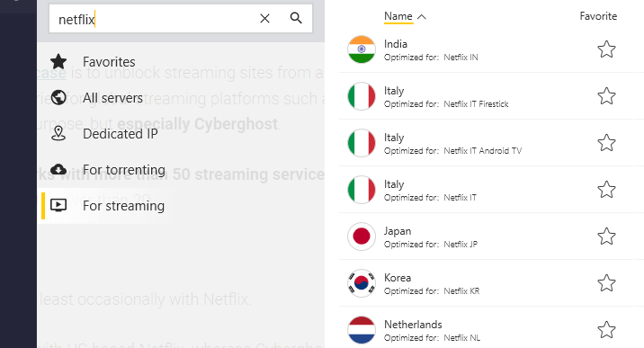Select 'Netflix IT Firestick' optimized text

[476, 104]
